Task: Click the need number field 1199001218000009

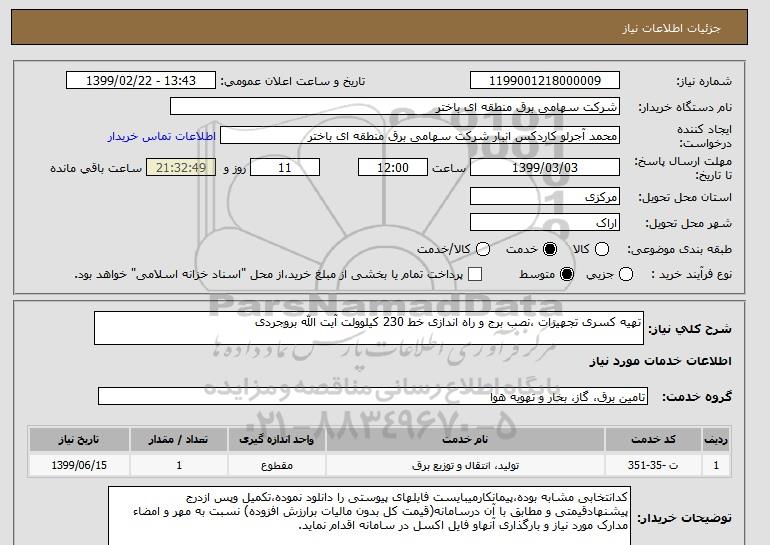Action: click(x=545, y=81)
